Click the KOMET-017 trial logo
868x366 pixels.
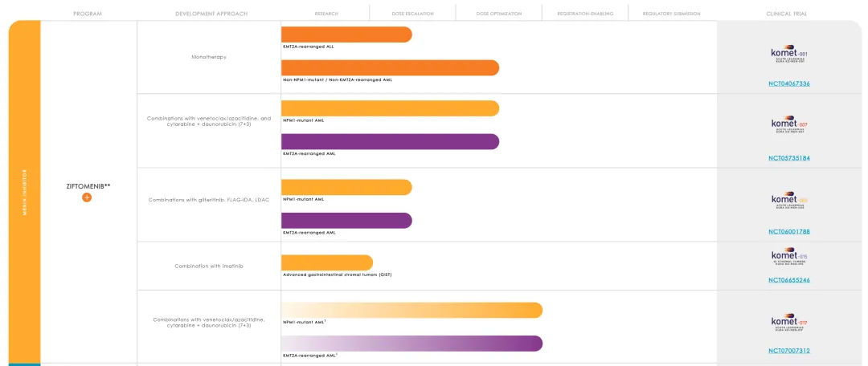point(788,325)
